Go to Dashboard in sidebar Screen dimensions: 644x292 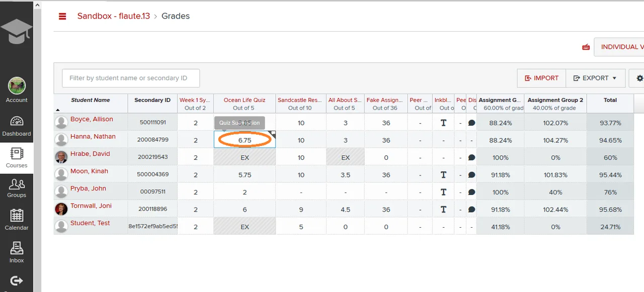(x=17, y=126)
